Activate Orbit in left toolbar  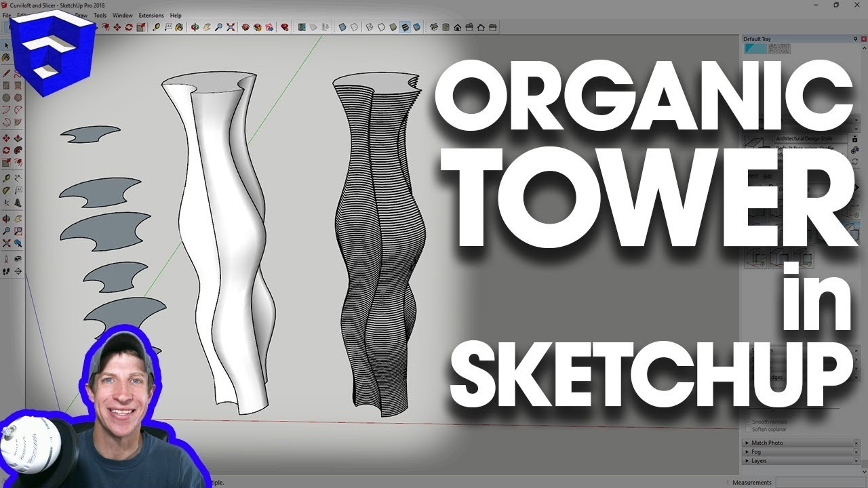click(6, 218)
